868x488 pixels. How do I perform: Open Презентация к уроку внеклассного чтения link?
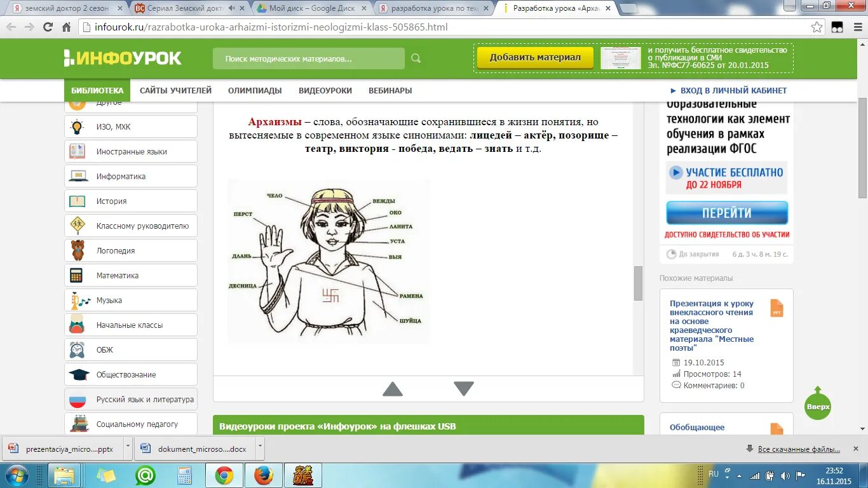712,326
